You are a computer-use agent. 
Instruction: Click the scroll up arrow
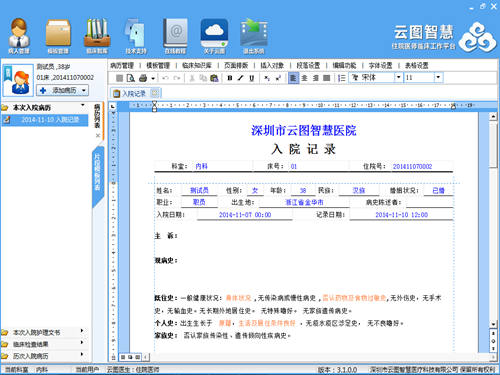(493, 116)
